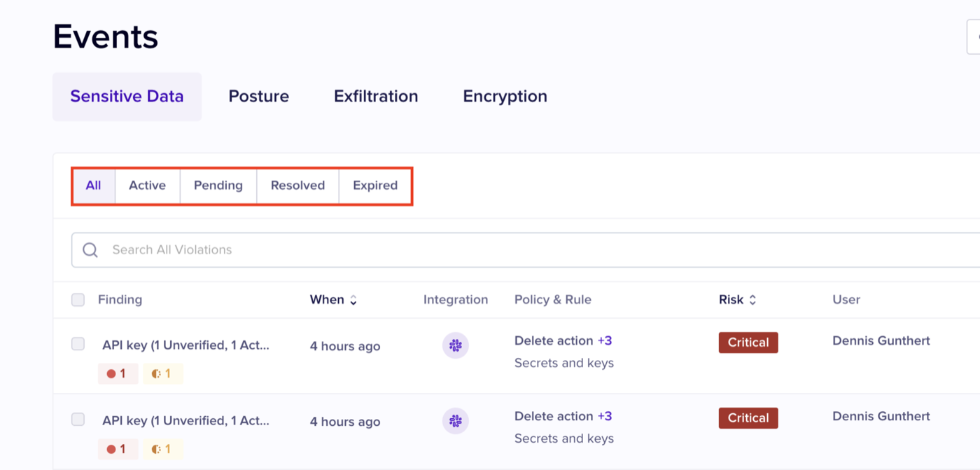
Task: Show Pending events
Action: coord(218,186)
